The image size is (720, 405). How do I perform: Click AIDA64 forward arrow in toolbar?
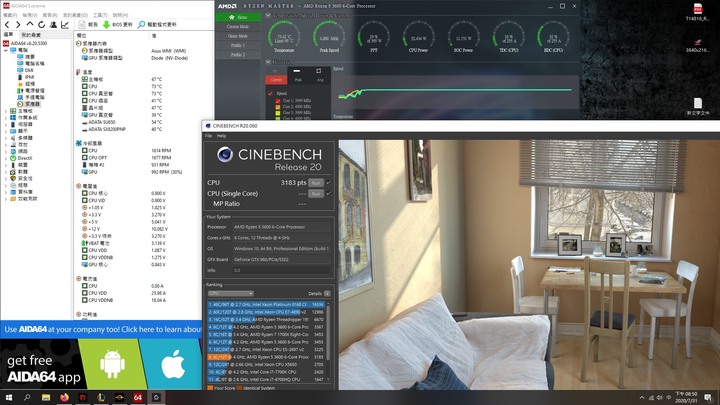click(x=18, y=24)
